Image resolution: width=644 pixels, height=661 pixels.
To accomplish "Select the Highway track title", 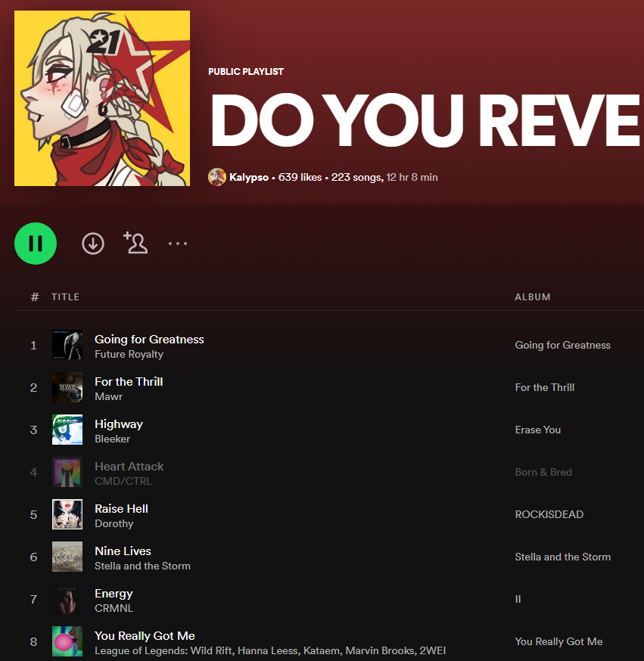I will (119, 424).
